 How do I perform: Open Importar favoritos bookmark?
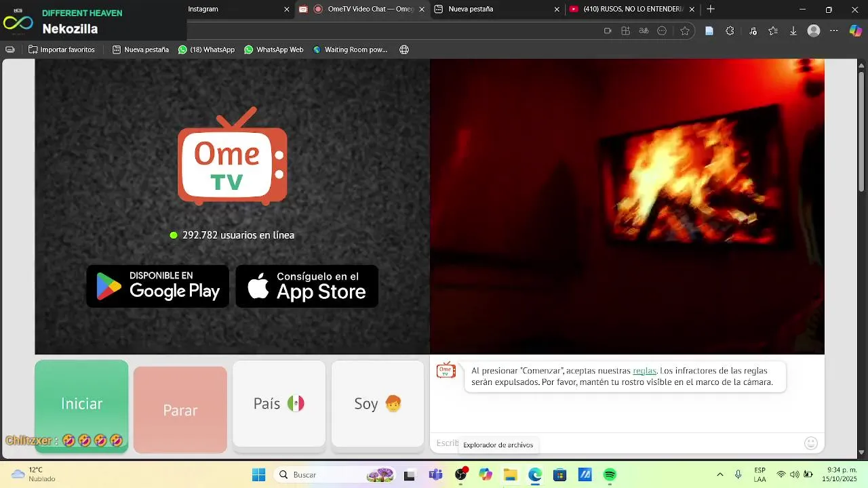61,49
